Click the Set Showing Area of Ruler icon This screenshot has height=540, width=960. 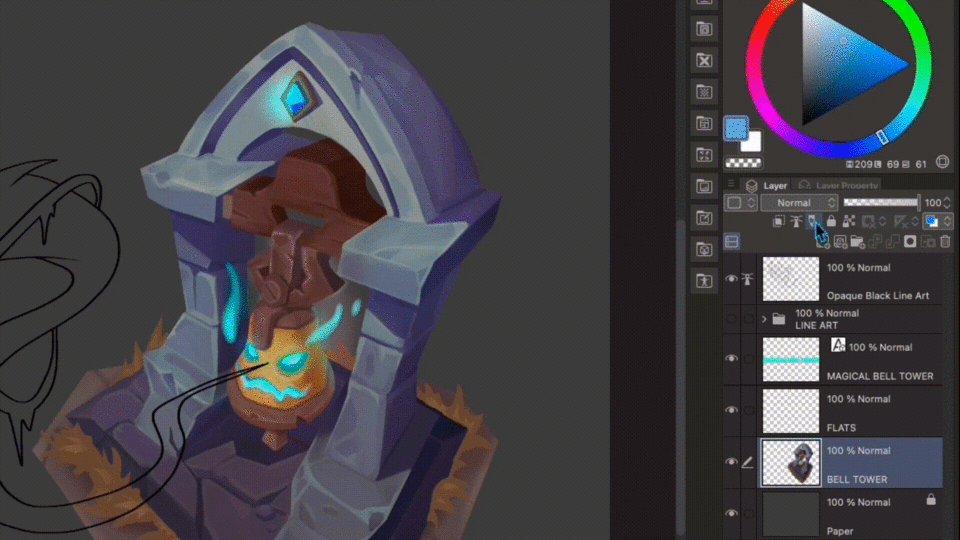point(901,222)
